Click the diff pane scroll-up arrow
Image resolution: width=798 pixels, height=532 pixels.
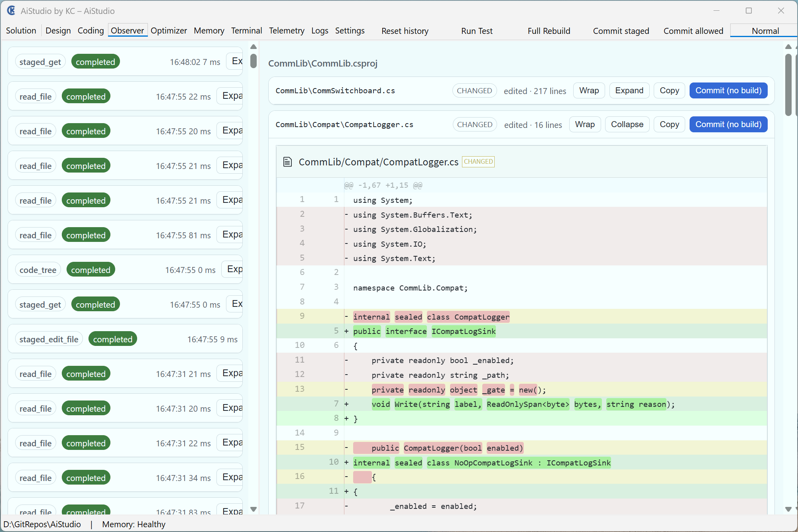(788, 47)
